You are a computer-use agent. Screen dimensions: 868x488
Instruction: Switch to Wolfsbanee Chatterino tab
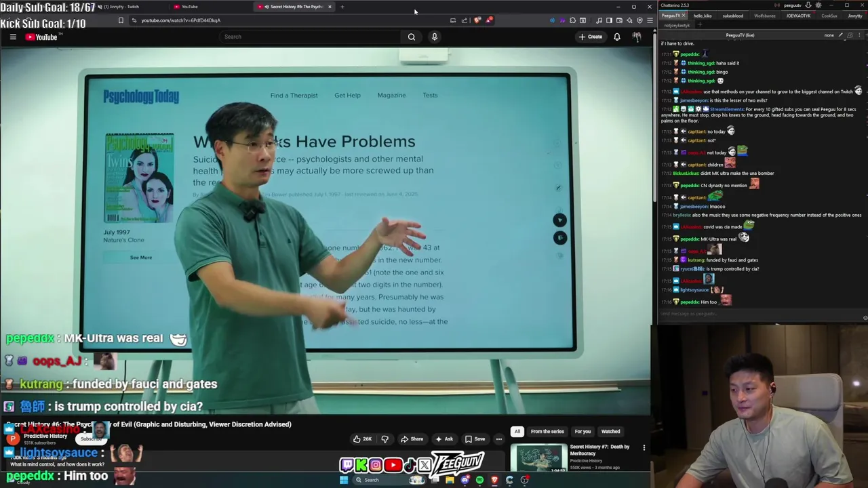(x=764, y=16)
